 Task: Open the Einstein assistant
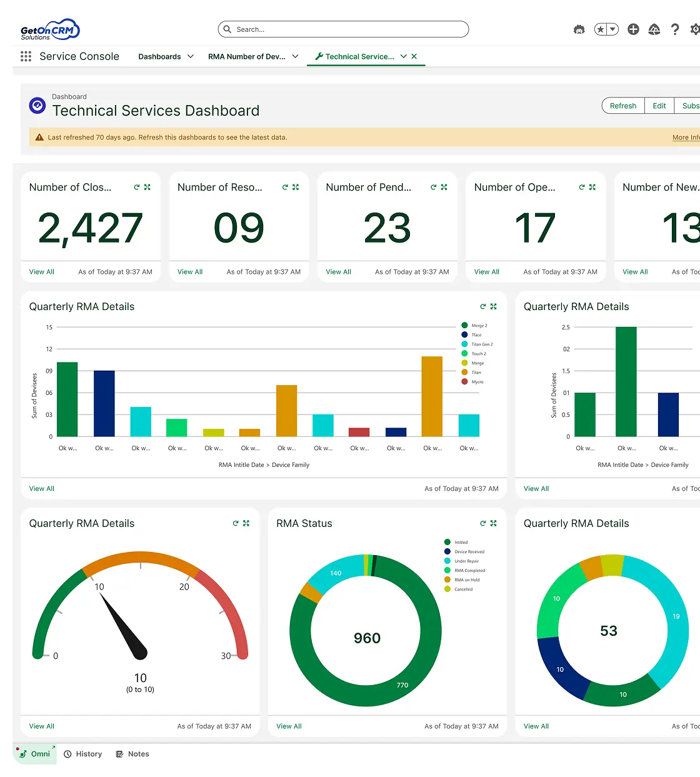click(x=579, y=29)
